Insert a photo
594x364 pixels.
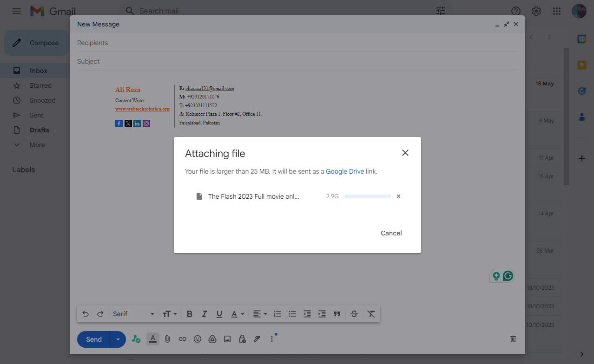(x=227, y=339)
